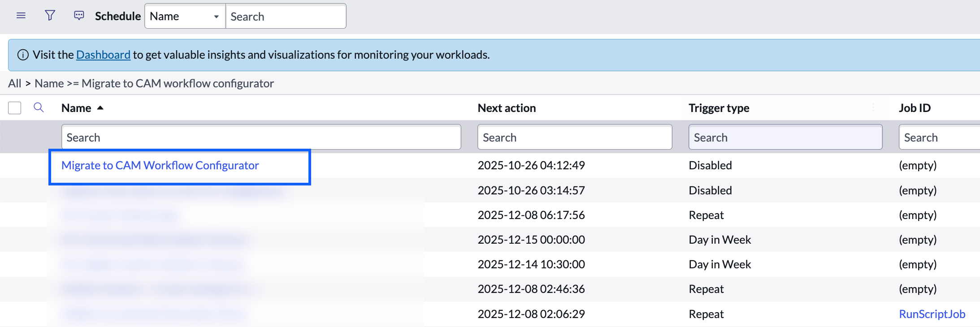Sort by Trigger type column header
980x327 pixels.
point(719,108)
